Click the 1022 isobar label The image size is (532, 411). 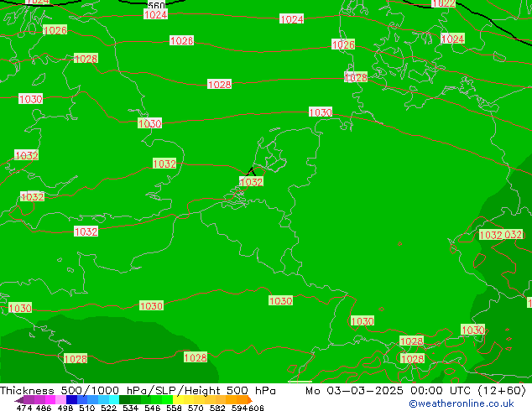coord(443,3)
